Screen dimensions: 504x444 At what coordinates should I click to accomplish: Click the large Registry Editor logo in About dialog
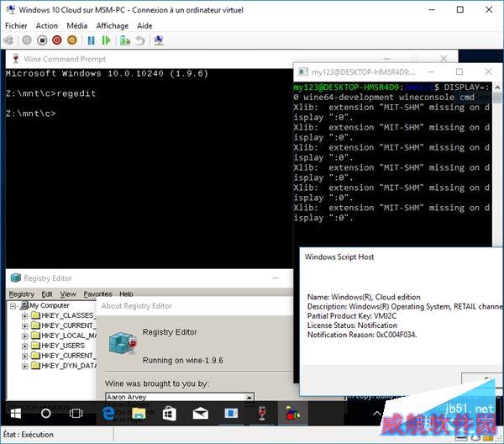(x=123, y=343)
